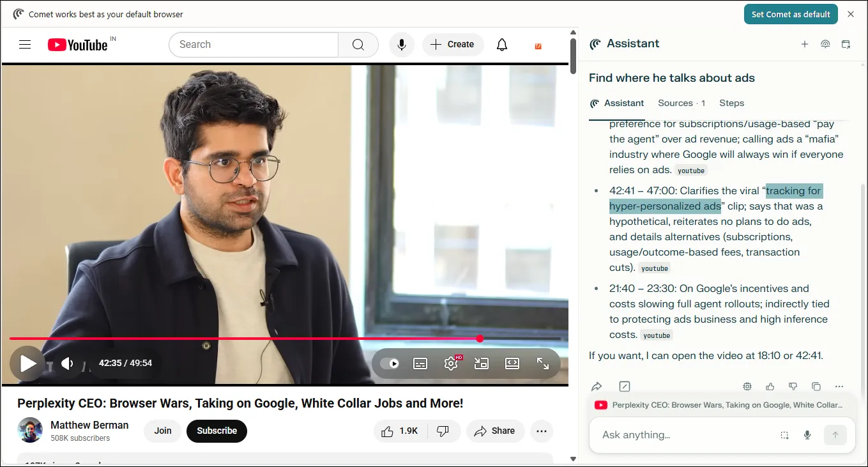The width and height of the screenshot is (868, 467).
Task: Open the Assistant in a separate window
Action: [x=846, y=44]
